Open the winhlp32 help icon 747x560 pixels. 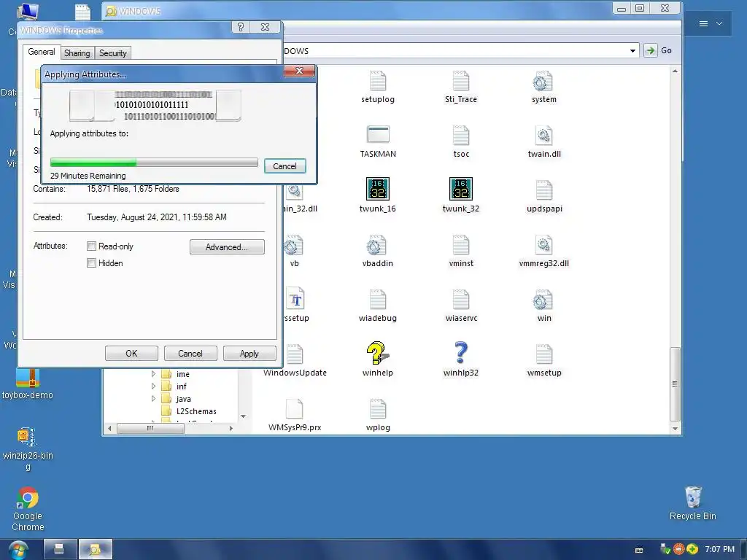[x=461, y=354]
